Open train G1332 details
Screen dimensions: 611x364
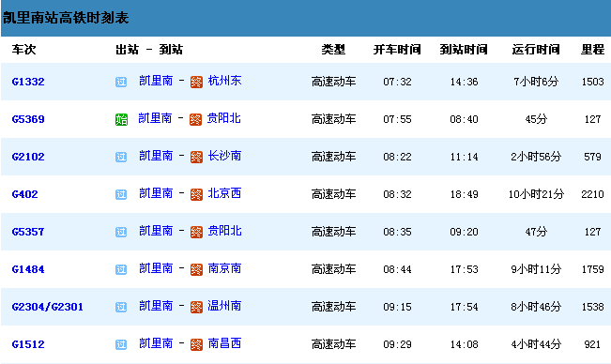coord(28,82)
